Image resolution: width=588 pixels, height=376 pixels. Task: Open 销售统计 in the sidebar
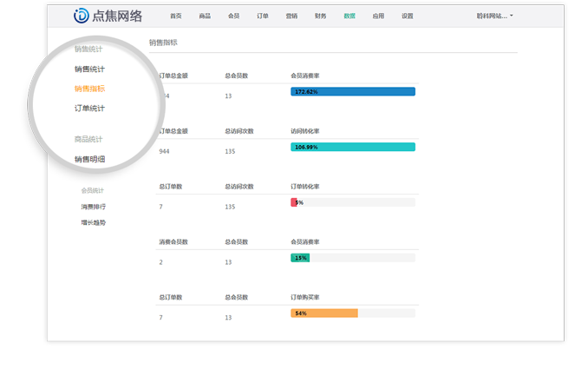tap(90, 69)
